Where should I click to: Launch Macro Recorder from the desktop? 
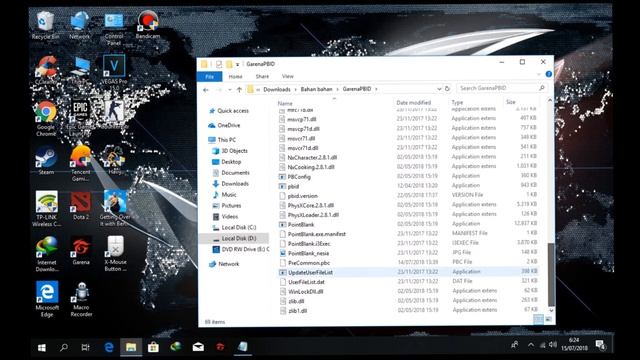[x=81, y=299]
